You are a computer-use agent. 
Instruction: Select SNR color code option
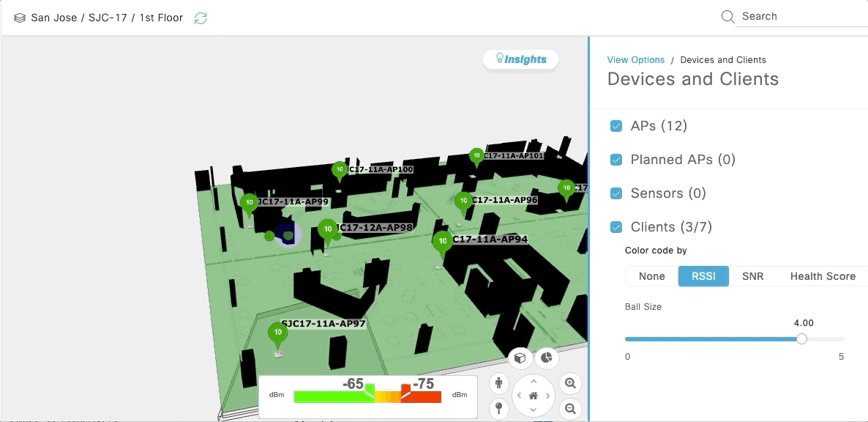[752, 276]
